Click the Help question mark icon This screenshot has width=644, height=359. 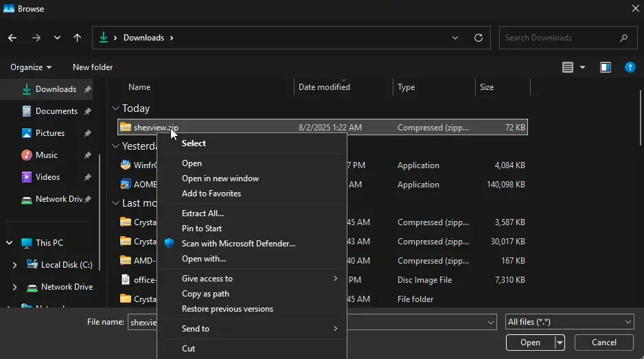(630, 67)
